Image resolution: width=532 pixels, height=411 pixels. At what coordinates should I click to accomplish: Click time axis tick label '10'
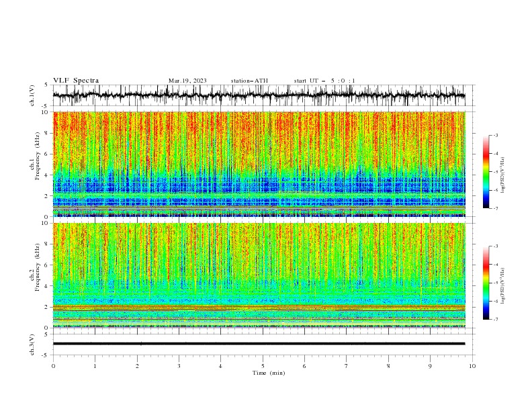(472, 366)
